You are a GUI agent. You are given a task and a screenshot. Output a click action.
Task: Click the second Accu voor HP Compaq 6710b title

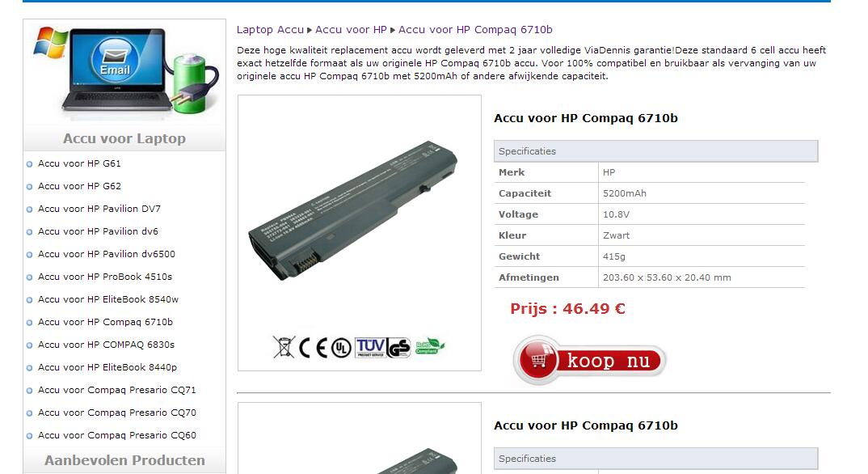(x=586, y=425)
